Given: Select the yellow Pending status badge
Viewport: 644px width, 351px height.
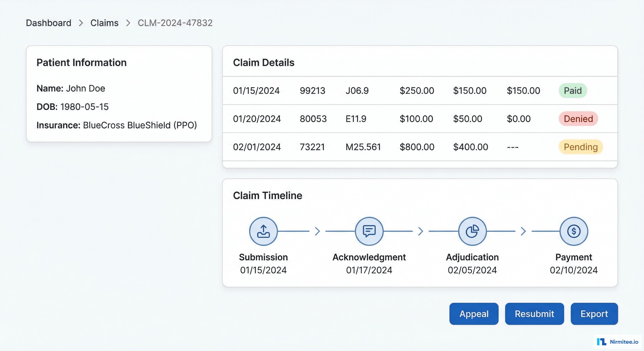Looking at the screenshot, I should coord(580,147).
